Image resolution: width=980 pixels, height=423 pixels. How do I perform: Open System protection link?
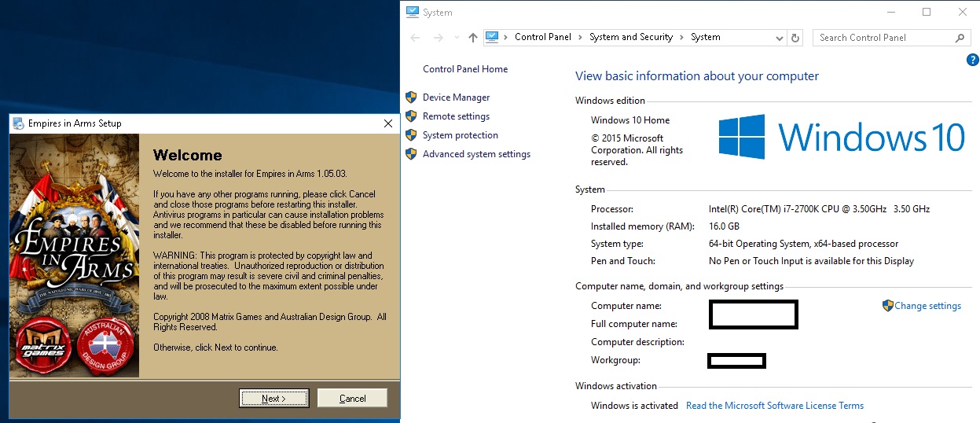coord(461,135)
